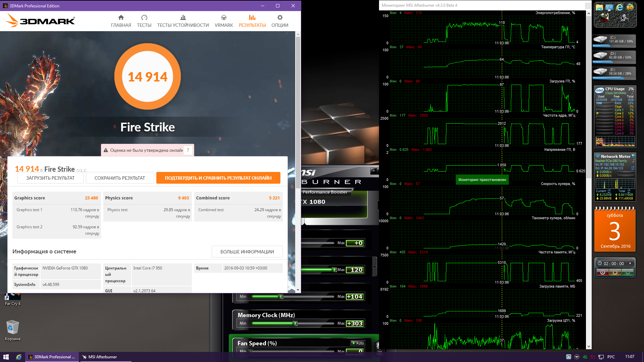
Task: Click БОЛЬШЕ ИНФОРМАЦИИ button
Action: click(x=247, y=252)
